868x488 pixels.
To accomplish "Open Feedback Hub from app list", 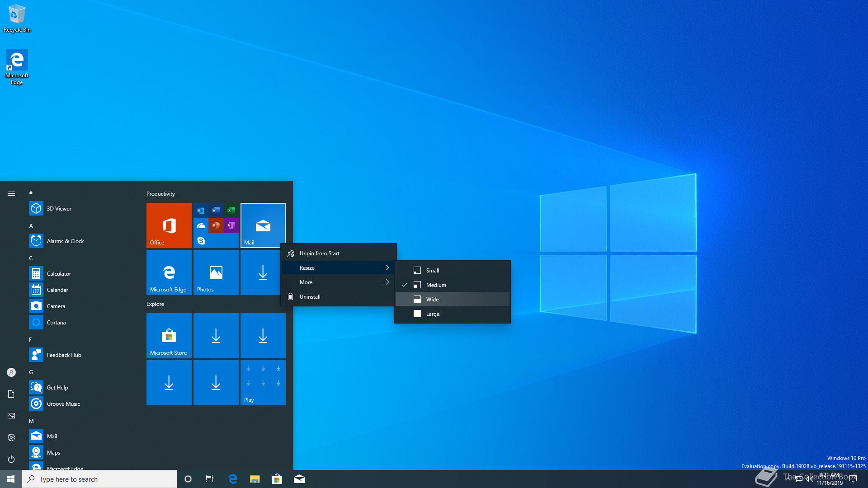I will tap(64, 355).
